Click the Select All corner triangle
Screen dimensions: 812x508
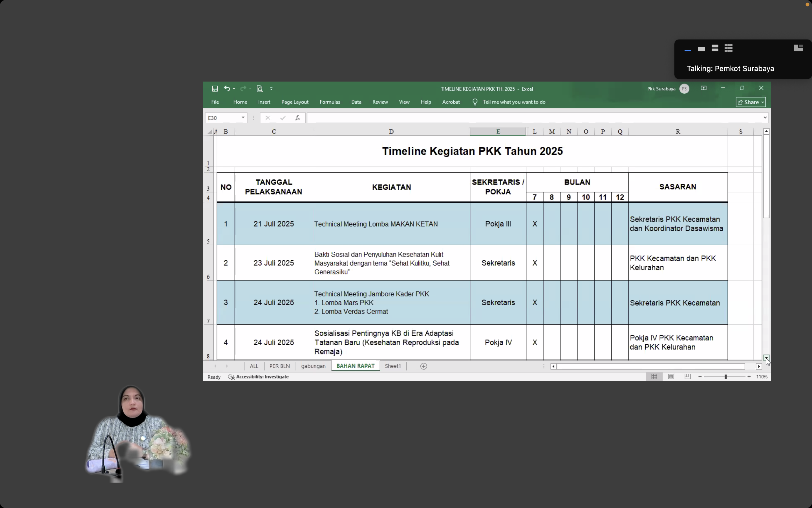(210, 132)
